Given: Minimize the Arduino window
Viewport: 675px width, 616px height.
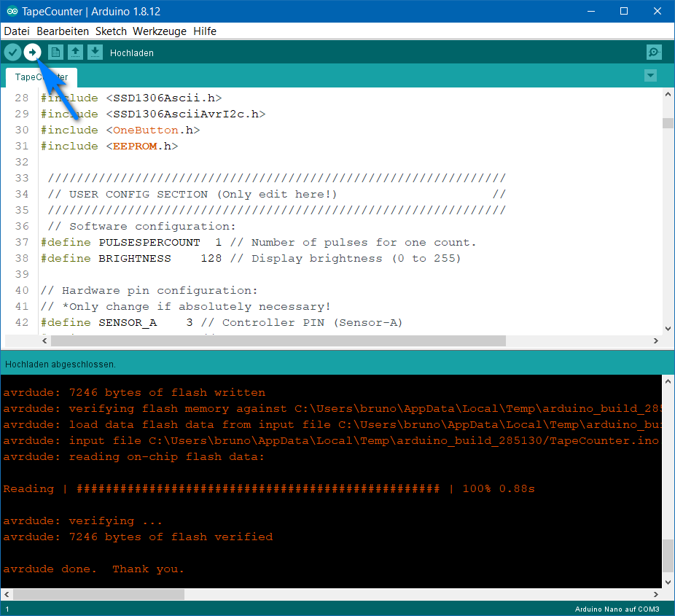Looking at the screenshot, I should 591,11.
